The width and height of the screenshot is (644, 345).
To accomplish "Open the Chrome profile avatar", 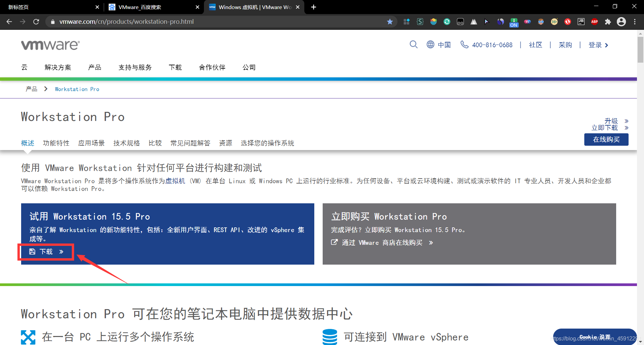I will tap(621, 22).
